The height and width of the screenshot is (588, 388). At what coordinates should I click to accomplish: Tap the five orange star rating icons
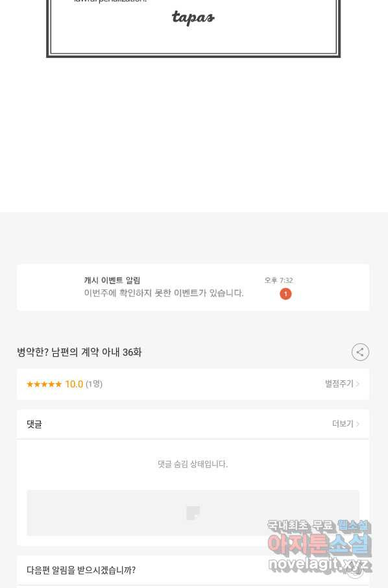44,384
